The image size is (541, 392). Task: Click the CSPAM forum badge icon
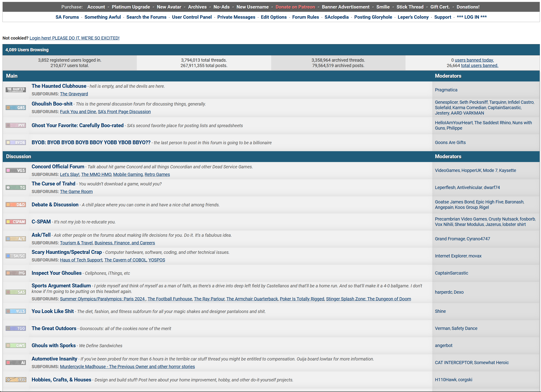coord(16,222)
